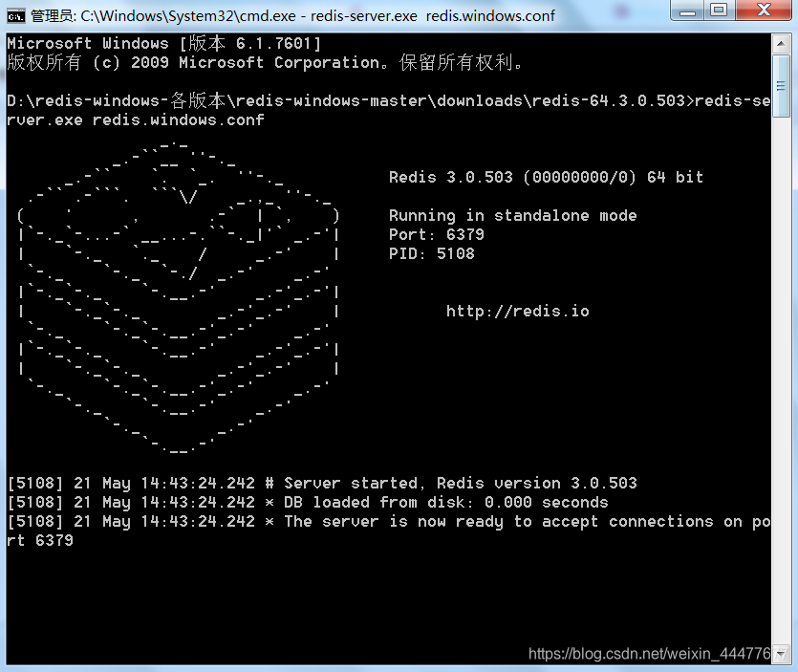Screen dimensions: 798x672
Task: Minimize the cmd.exe window
Action: pyautogui.click(x=687, y=11)
